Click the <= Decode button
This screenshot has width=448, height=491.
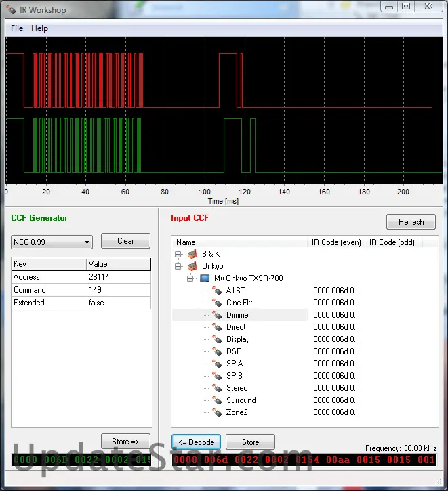tap(196, 442)
